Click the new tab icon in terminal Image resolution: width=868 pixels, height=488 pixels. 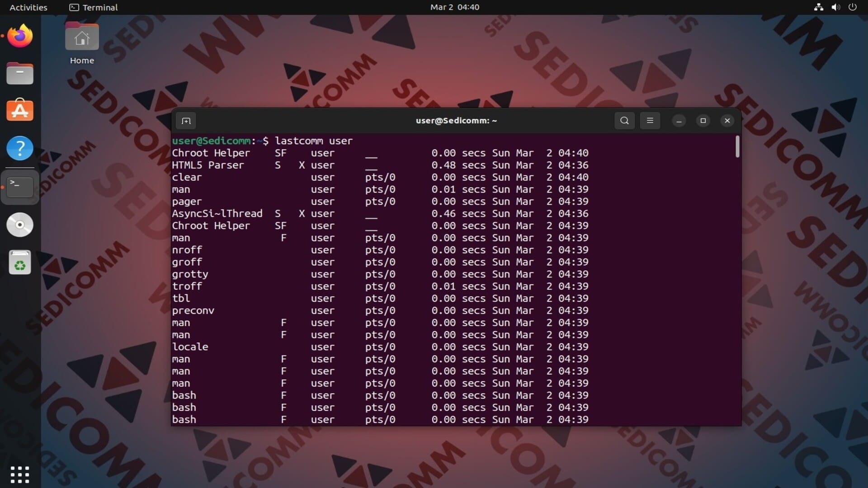pos(186,121)
